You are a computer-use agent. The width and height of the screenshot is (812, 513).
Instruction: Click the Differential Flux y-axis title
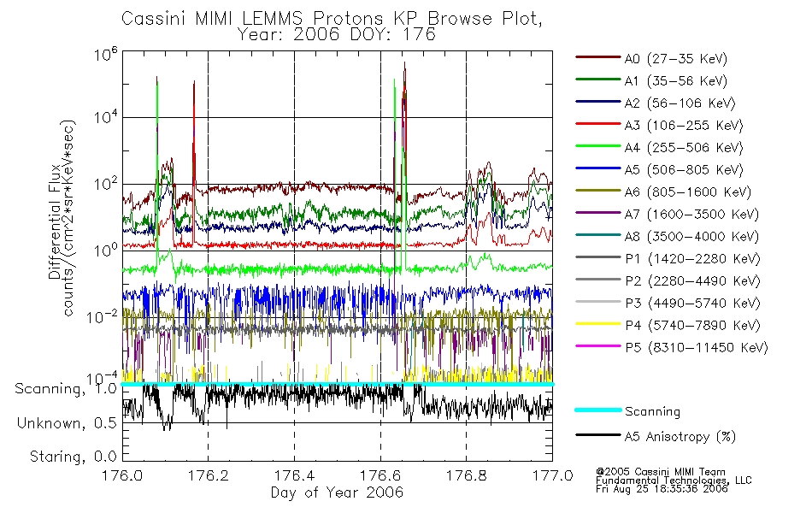pos(55,221)
